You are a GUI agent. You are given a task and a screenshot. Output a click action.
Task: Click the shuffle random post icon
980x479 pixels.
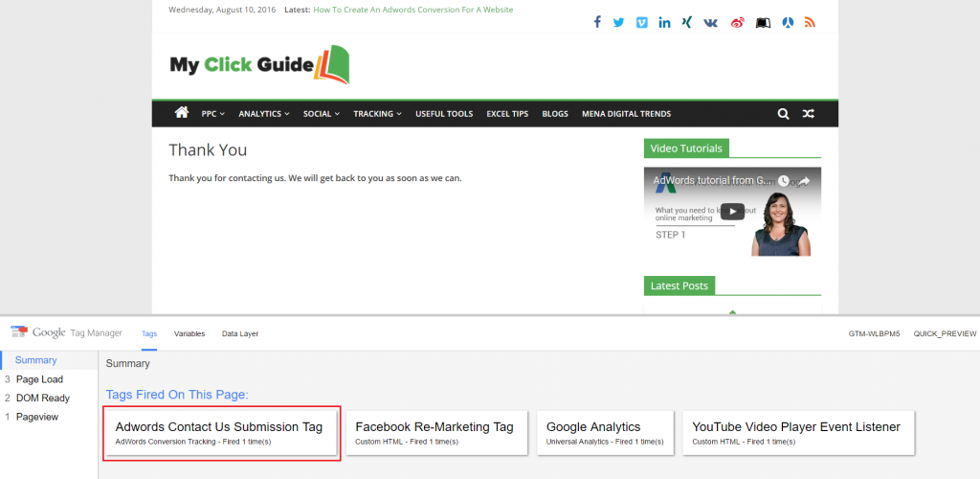click(x=809, y=114)
